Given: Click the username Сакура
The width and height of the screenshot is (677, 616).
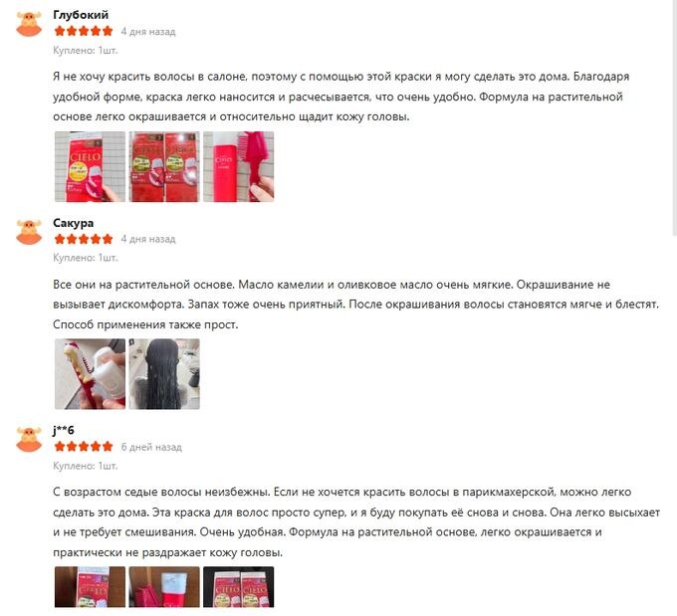Looking at the screenshot, I should [74, 223].
